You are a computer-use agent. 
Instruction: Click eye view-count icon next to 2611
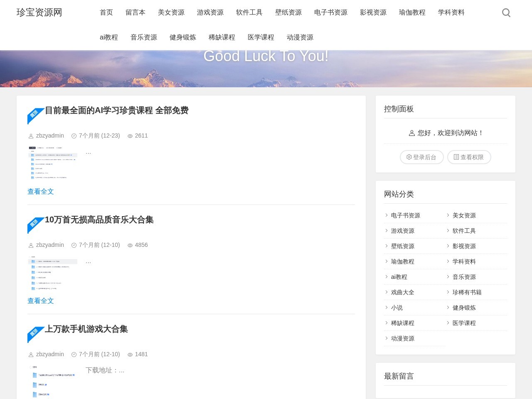[130, 136]
